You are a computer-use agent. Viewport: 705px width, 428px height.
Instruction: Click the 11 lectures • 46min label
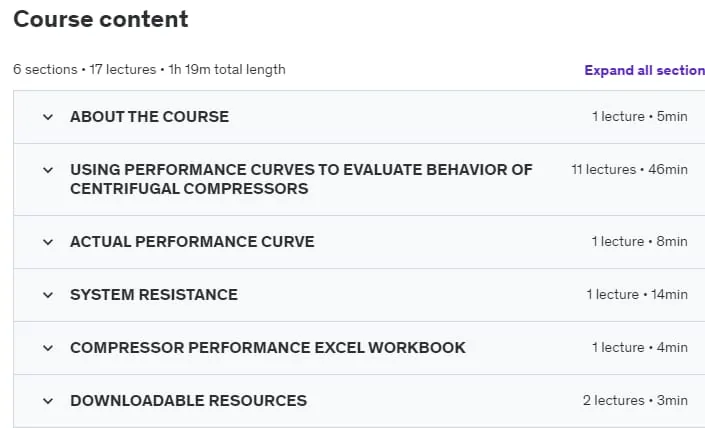pos(629,169)
